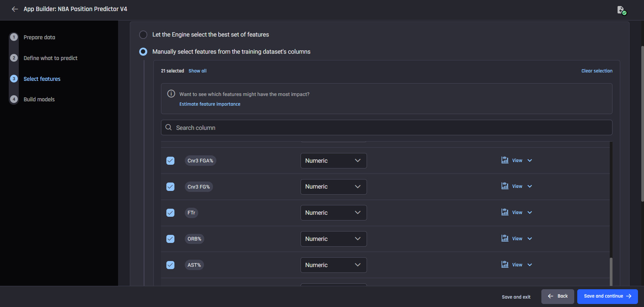
Task: Uncheck the AST% feature checkbox
Action: click(170, 265)
